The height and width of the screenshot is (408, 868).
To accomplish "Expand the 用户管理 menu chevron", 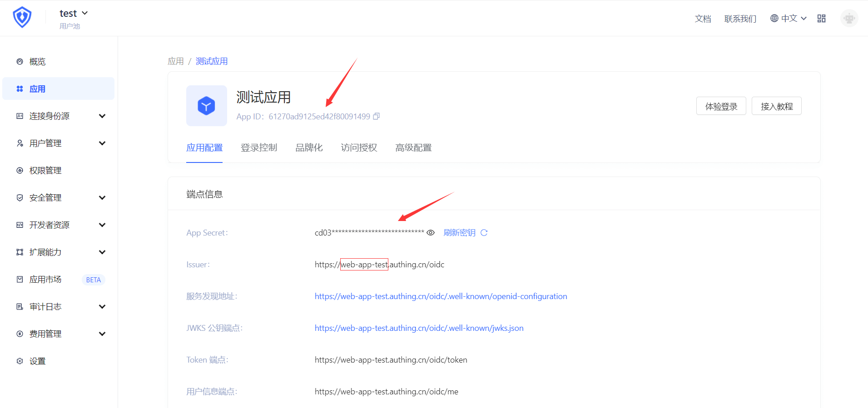I will [x=102, y=143].
